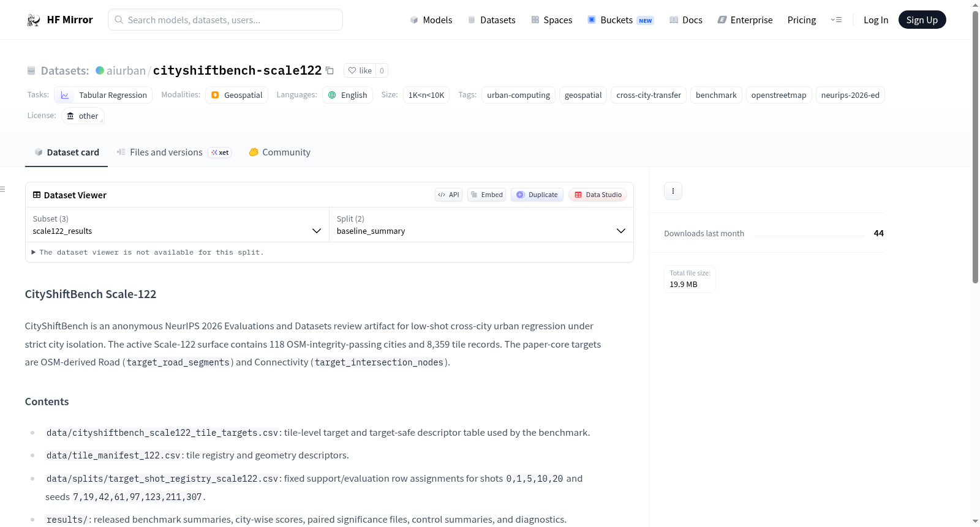Open Enterprise in top navigation
Viewport: 980px width, 527px height.
[x=745, y=20]
